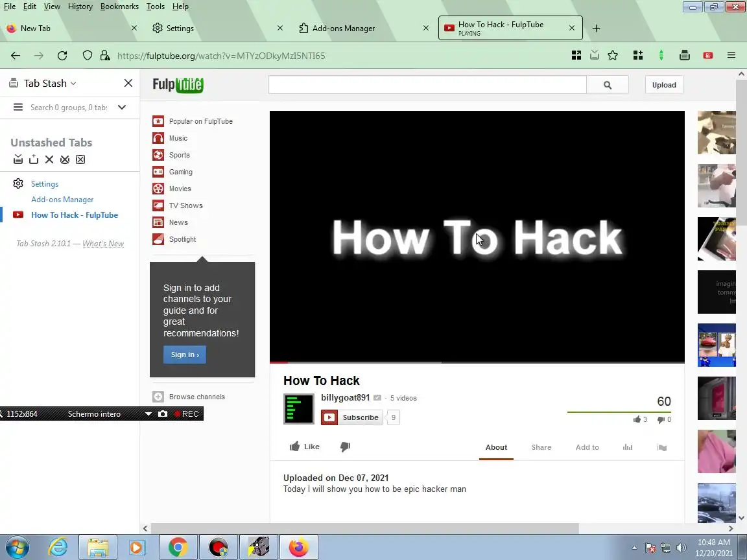Click the grid-with-plus extension icon
This screenshot has width=747, height=560.
(x=638, y=56)
